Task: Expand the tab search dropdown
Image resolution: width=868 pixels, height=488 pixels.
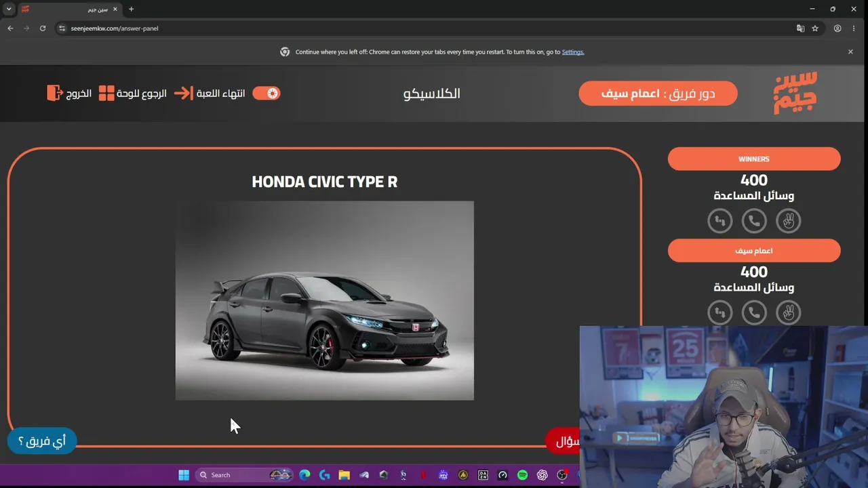Action: point(9,9)
